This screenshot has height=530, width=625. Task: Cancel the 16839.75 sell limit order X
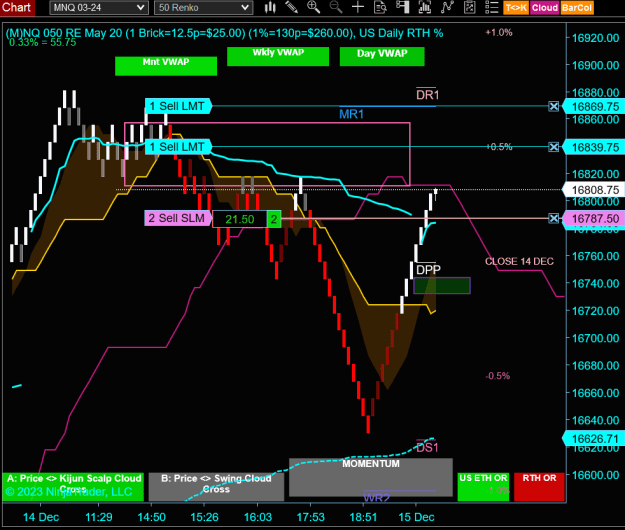(x=553, y=147)
